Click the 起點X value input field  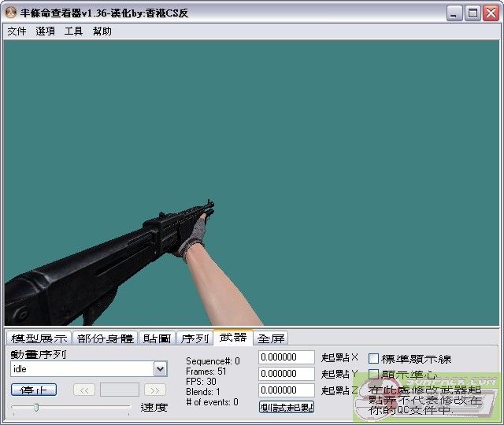pyautogui.click(x=287, y=358)
